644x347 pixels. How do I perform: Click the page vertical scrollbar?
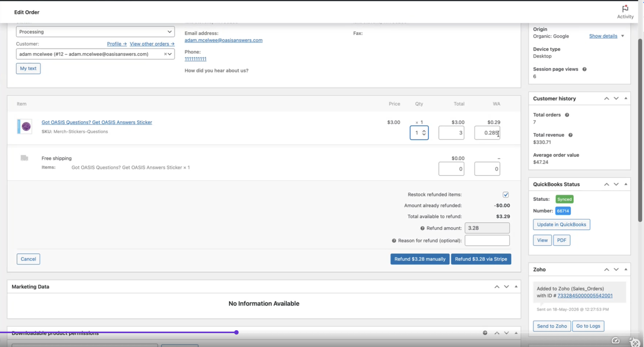click(x=640, y=130)
